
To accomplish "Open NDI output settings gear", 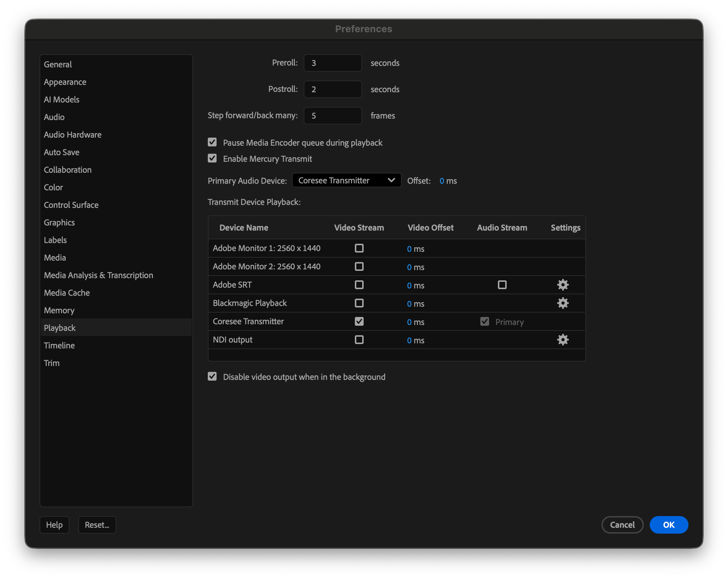I will coord(563,340).
